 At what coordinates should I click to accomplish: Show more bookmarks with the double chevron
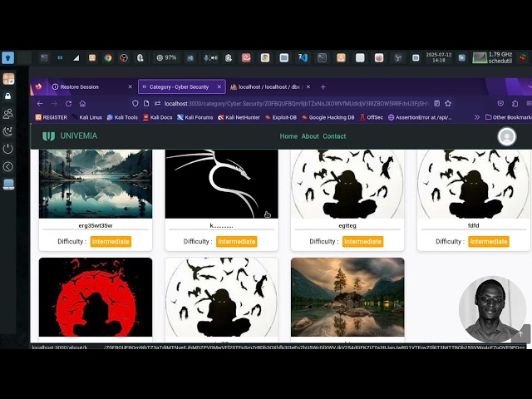point(477,117)
